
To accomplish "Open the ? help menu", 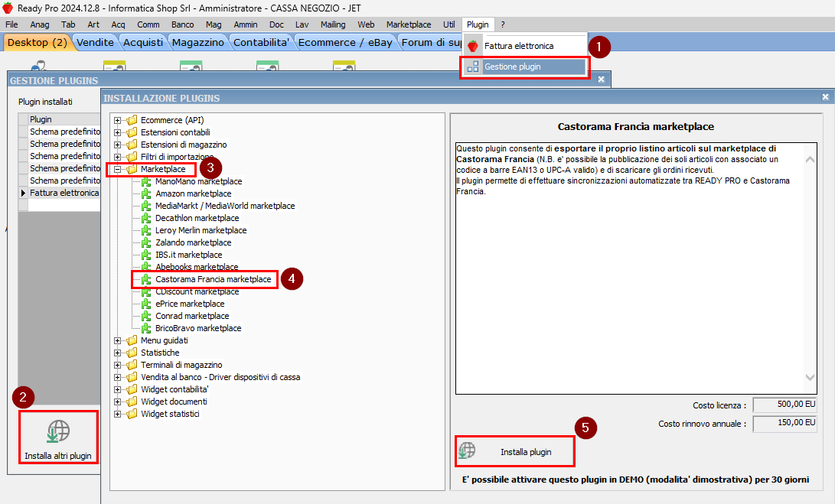I will pyautogui.click(x=503, y=24).
